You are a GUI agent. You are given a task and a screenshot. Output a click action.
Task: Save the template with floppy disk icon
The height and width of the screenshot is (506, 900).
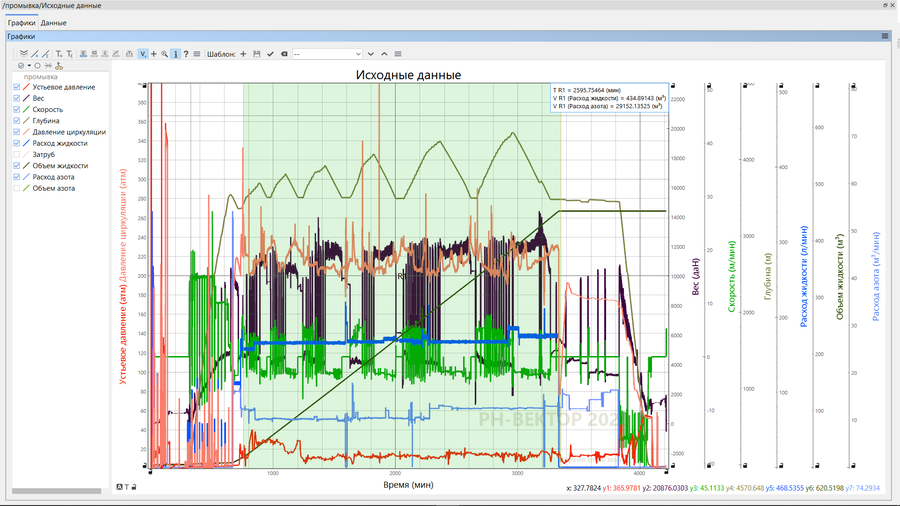[x=257, y=53]
